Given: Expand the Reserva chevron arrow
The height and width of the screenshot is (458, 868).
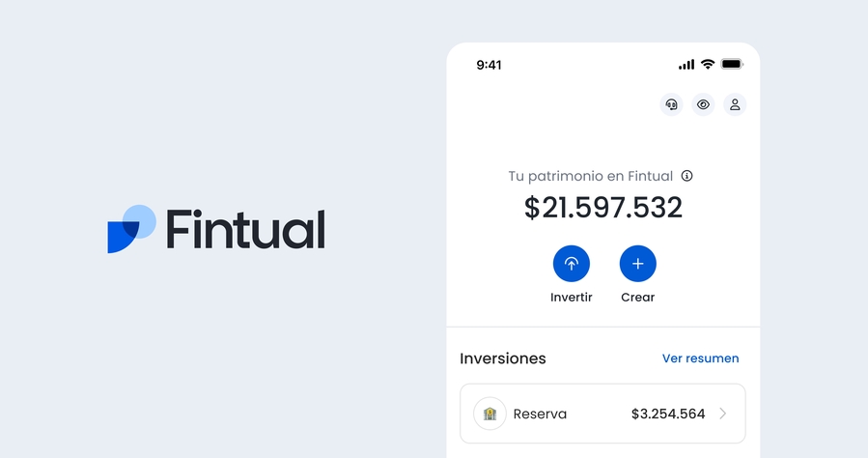Looking at the screenshot, I should [722, 414].
